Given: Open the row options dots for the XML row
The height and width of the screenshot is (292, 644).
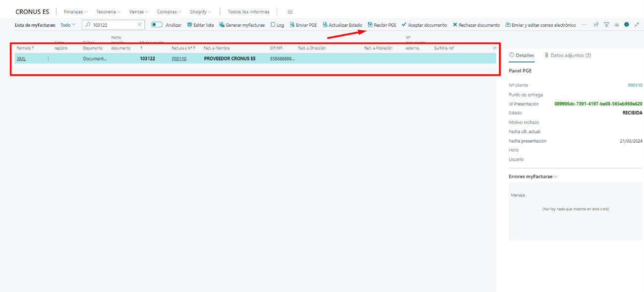Looking at the screenshot, I should 48,58.
